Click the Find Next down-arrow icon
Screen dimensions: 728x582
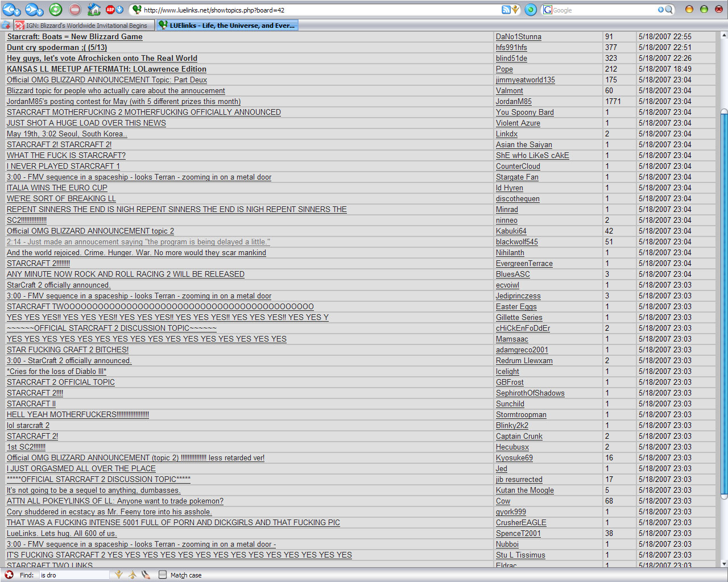[119, 575]
